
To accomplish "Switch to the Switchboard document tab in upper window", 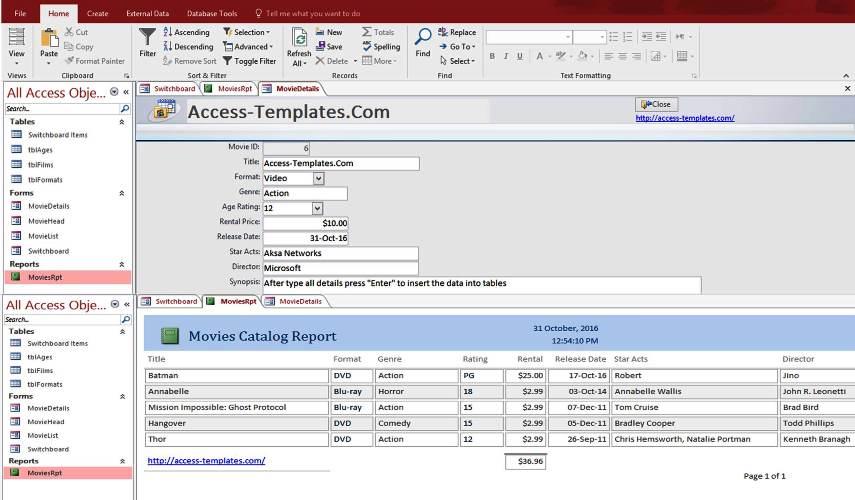I will pos(168,88).
